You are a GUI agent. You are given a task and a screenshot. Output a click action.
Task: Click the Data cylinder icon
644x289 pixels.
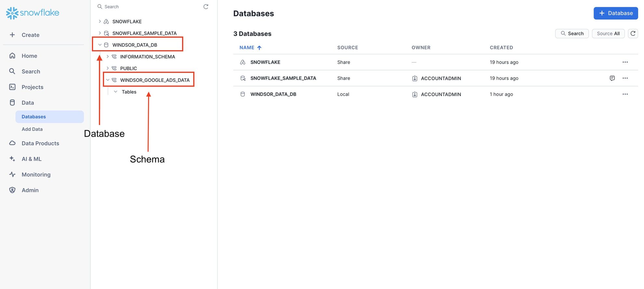12,103
